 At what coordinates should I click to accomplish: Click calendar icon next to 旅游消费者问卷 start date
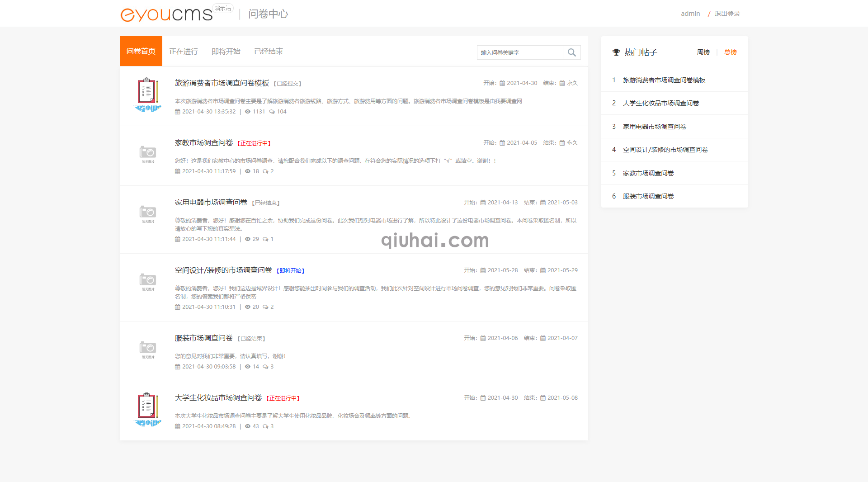503,83
